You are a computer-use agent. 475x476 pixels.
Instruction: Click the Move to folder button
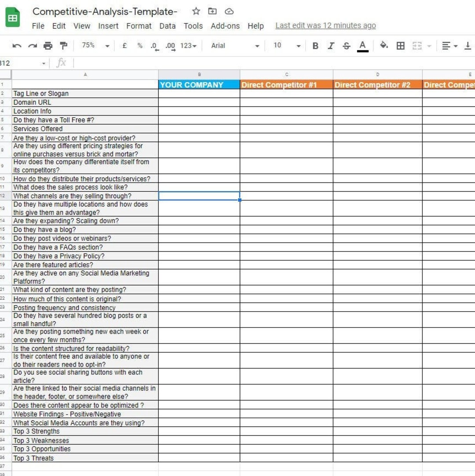212,11
